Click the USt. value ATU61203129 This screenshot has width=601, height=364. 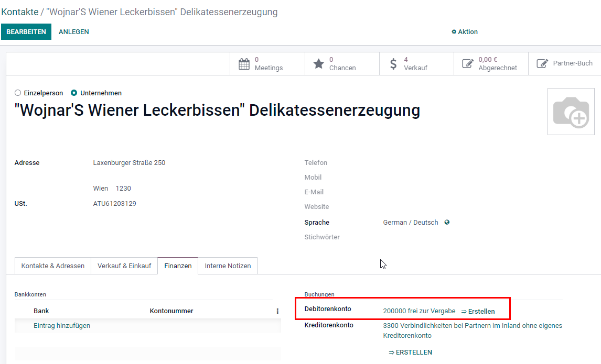[x=115, y=204]
